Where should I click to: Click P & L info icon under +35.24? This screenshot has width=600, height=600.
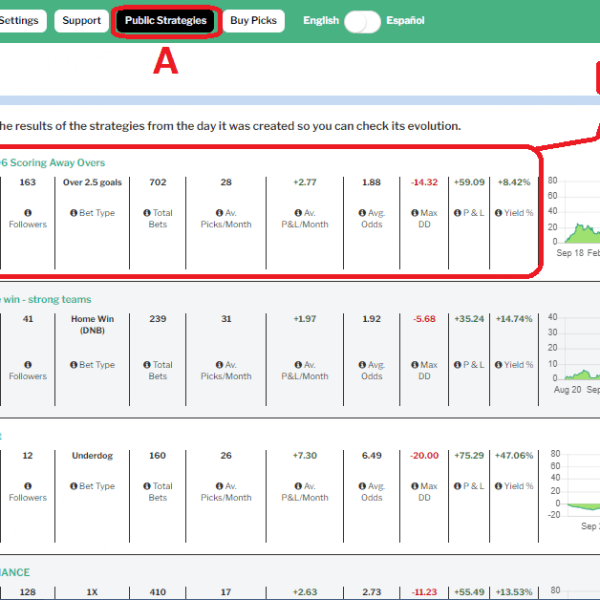457,365
